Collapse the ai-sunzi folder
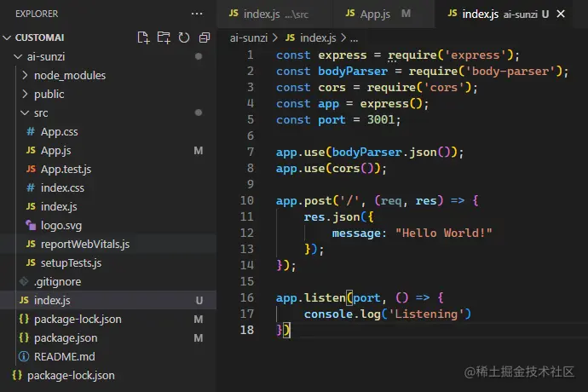Screen dimensions: 588x392 point(18,56)
